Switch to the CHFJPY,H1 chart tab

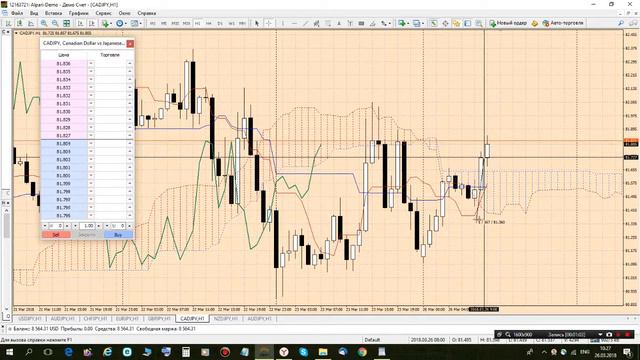(95, 318)
